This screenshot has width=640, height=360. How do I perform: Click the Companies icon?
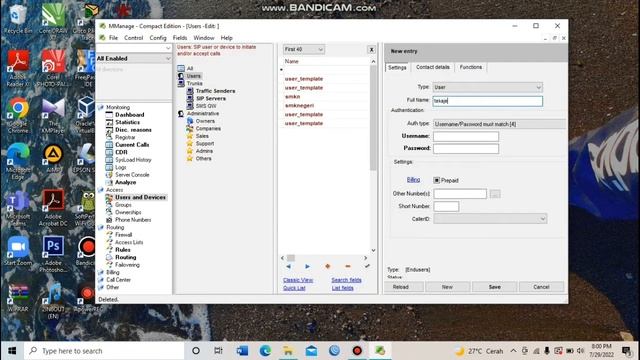(190, 128)
